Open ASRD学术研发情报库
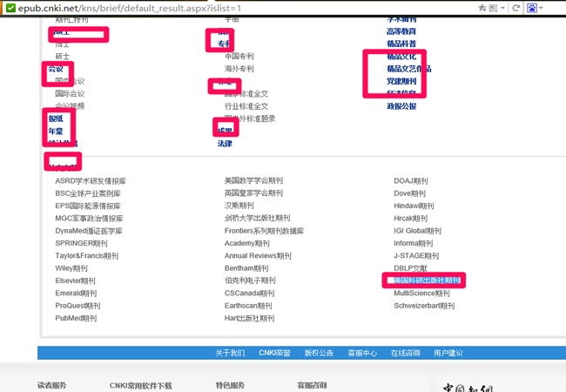Screen dimensions: 566x392 91,181
